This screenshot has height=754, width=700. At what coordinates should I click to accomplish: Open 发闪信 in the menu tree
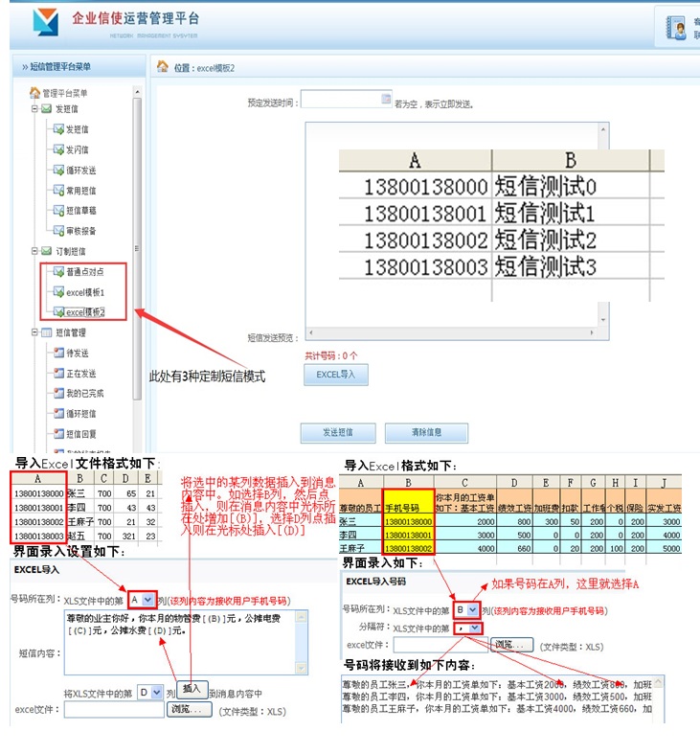(x=77, y=149)
